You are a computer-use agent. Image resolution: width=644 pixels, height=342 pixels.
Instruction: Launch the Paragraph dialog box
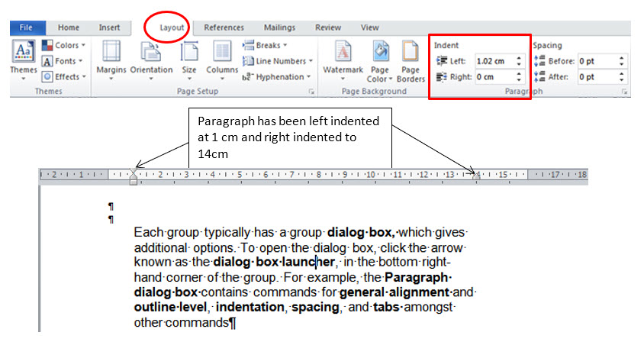pyautogui.click(x=625, y=92)
